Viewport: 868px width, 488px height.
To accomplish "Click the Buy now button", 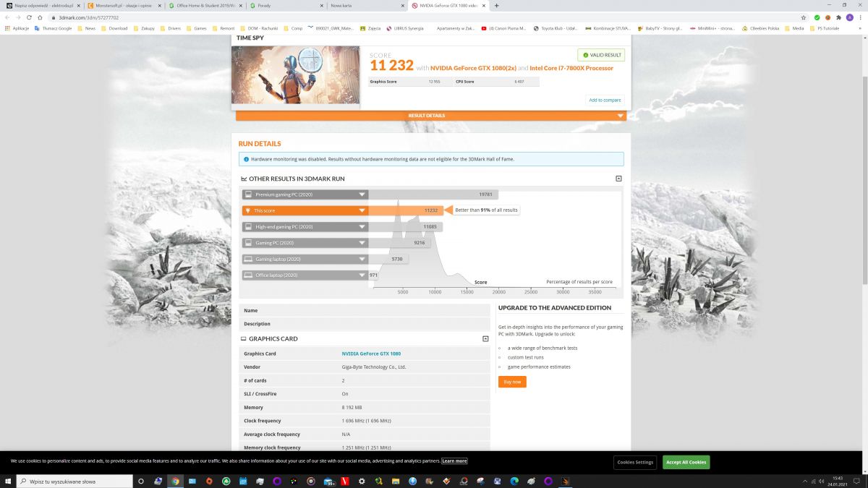I will click(512, 382).
